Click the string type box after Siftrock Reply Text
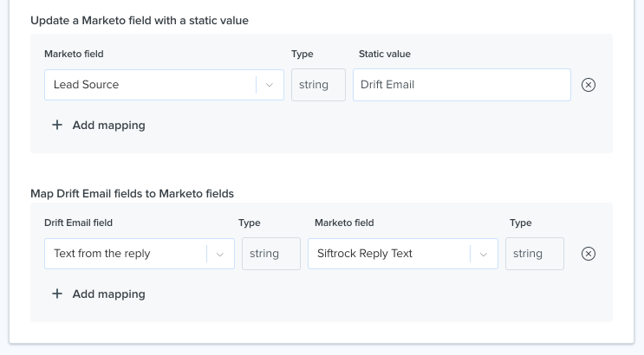644x355 pixels. click(x=534, y=254)
